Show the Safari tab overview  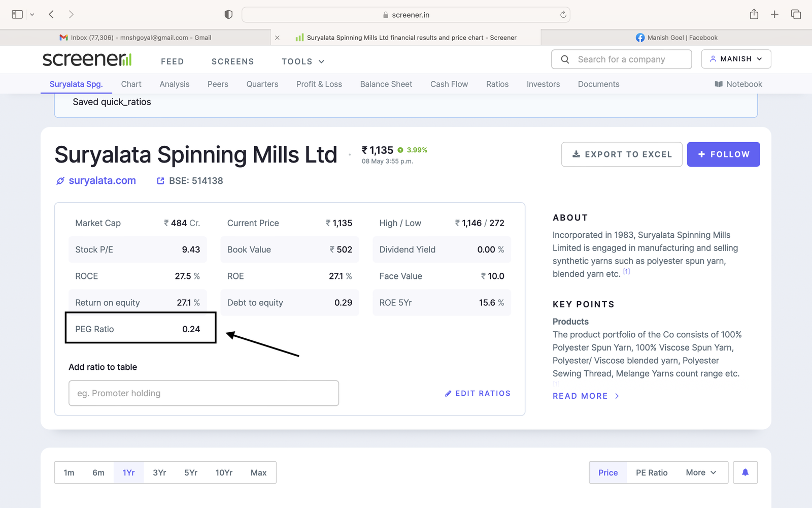pos(796,15)
